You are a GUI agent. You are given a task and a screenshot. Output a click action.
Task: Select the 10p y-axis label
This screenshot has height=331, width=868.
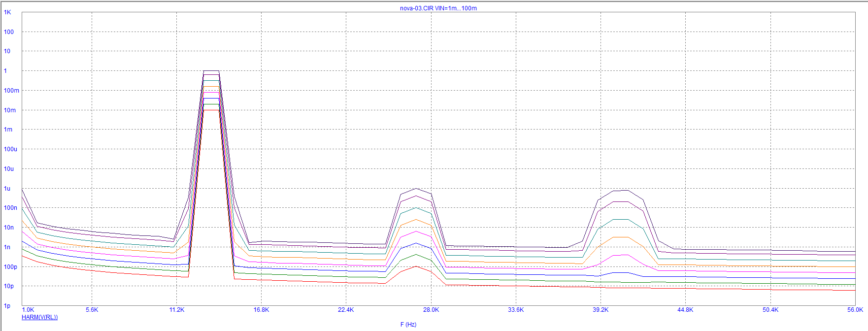(x=9, y=286)
